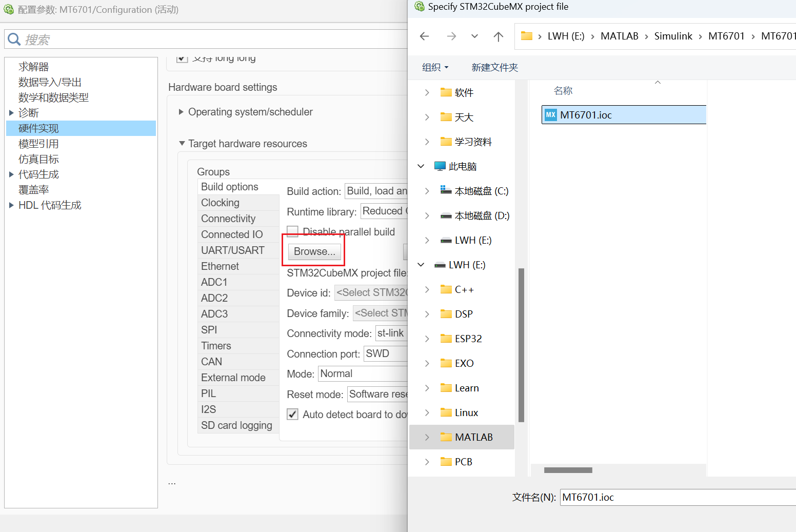796x532 pixels.
Task: Click the Linux folder icon
Action: point(446,412)
